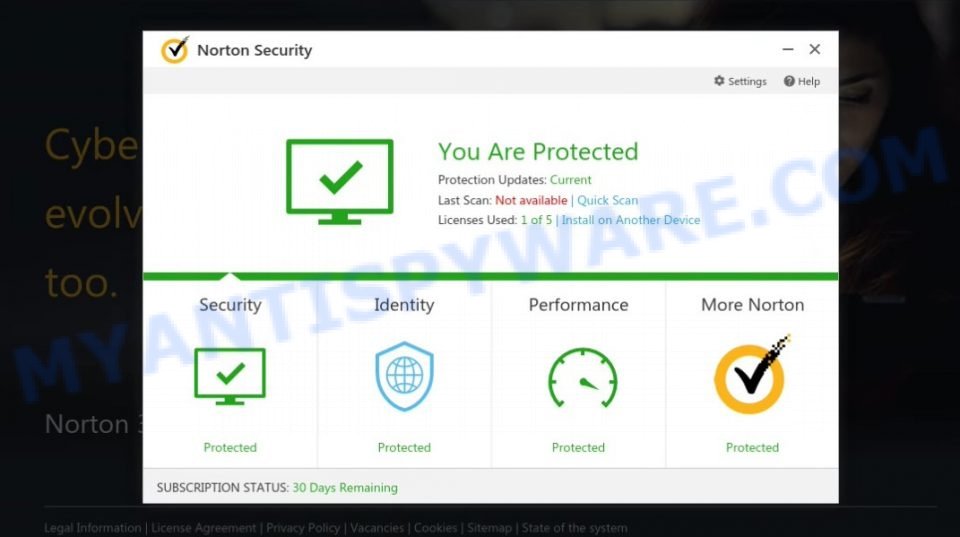Screen dimensions: 960x537
Task: Click Install on Another Device link
Action: point(631,220)
